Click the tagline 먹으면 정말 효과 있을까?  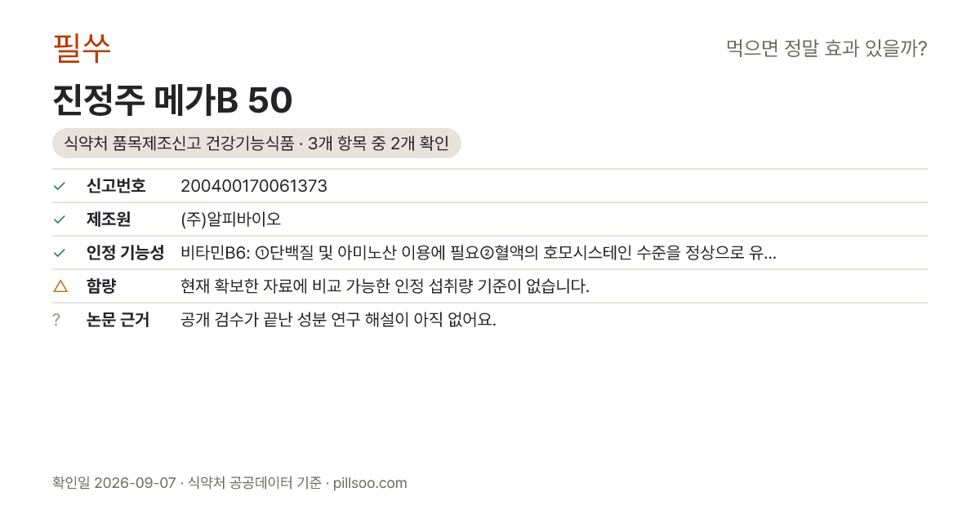pyautogui.click(x=826, y=48)
